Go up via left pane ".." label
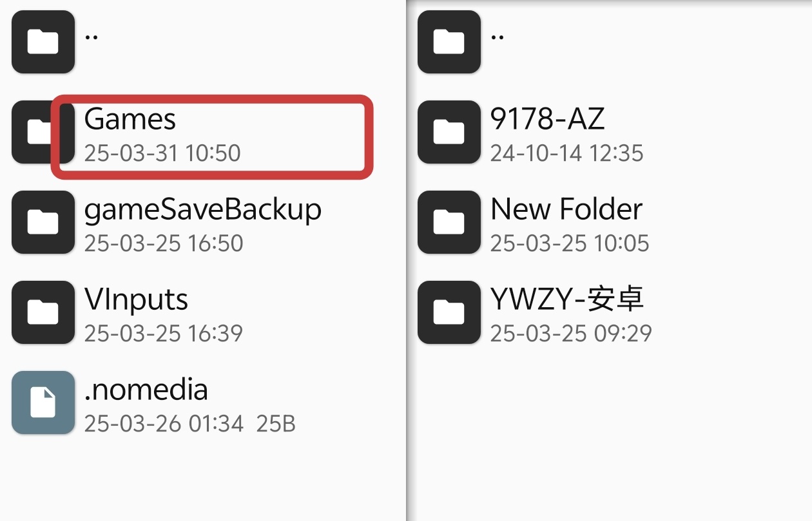The image size is (812, 521). coord(92,35)
